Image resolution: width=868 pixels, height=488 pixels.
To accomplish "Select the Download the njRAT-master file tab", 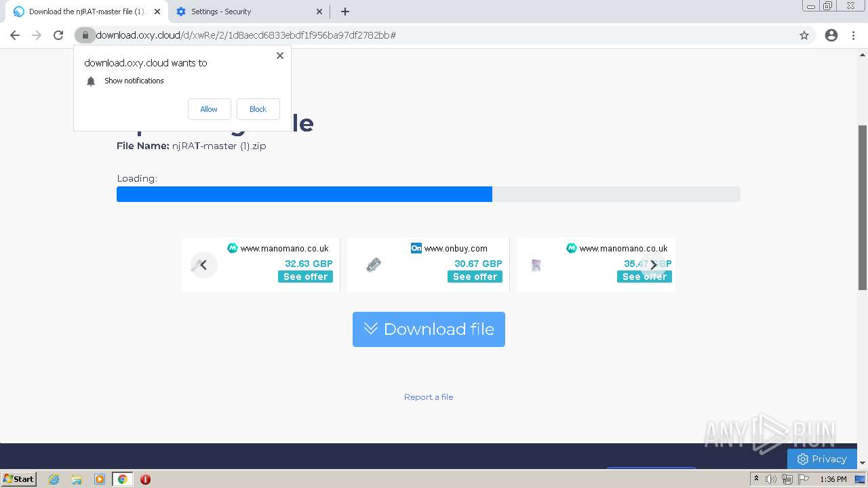I will [x=87, y=12].
